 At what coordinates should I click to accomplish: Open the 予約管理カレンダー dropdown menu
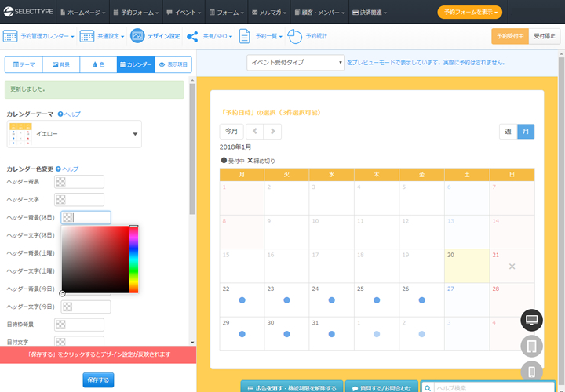tap(39, 36)
